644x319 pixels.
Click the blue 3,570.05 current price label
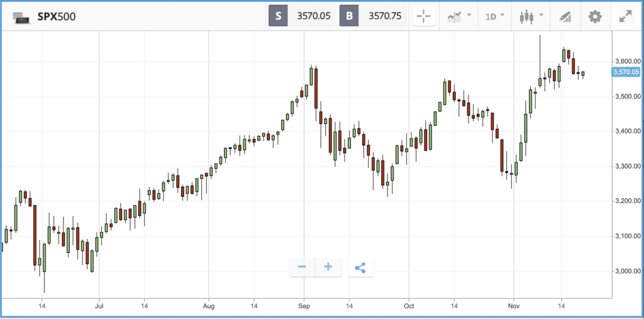[625, 72]
